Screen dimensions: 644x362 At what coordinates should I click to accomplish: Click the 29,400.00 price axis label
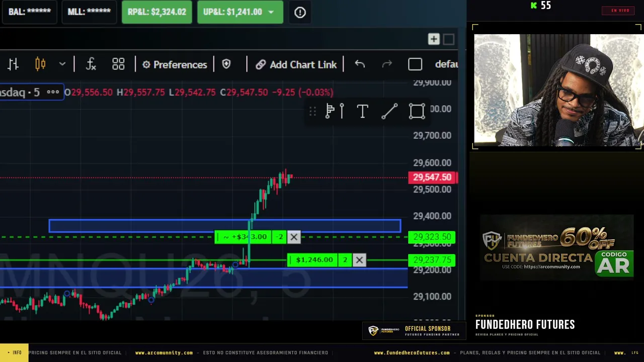click(432, 216)
